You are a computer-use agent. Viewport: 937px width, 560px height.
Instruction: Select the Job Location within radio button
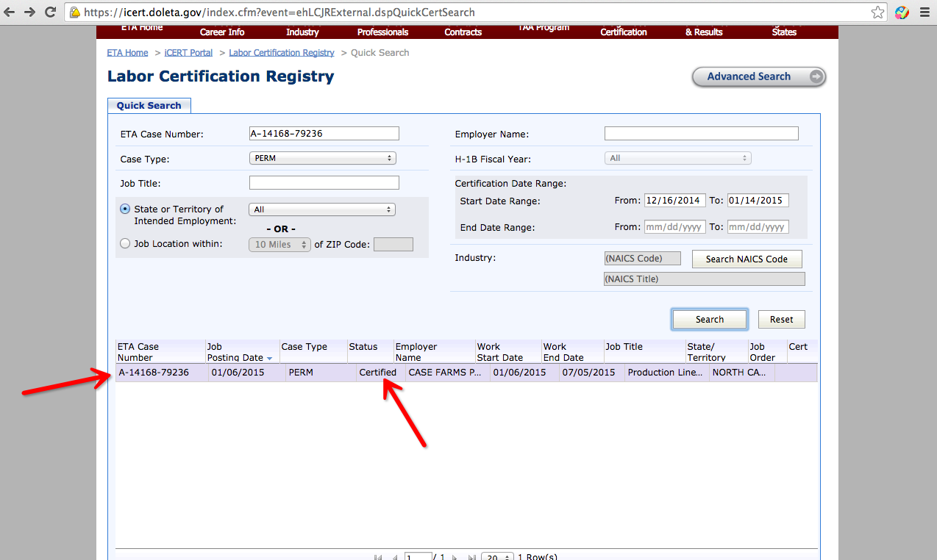[x=125, y=244]
